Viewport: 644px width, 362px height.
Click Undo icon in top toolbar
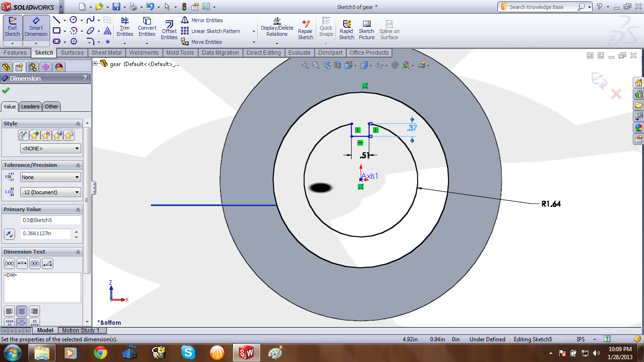tap(150, 7)
